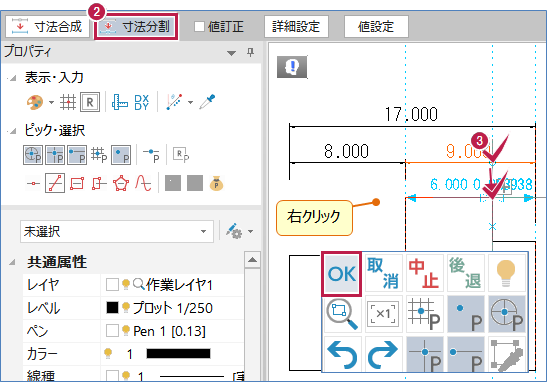Click the DX DY input icon
Image resolution: width=547 pixels, height=382 pixels.
point(141,102)
